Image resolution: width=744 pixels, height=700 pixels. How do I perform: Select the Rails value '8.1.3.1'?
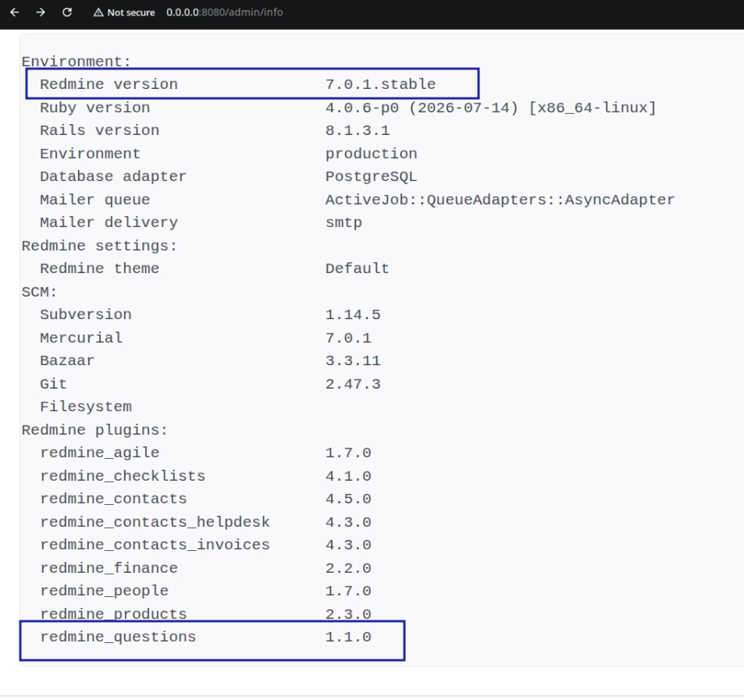point(358,130)
